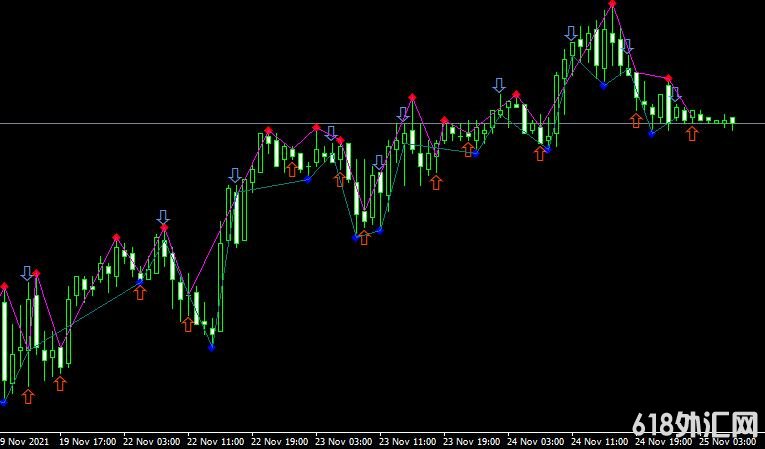
Task: Select the highest red diamond peak marker
Action: tap(612, 3)
